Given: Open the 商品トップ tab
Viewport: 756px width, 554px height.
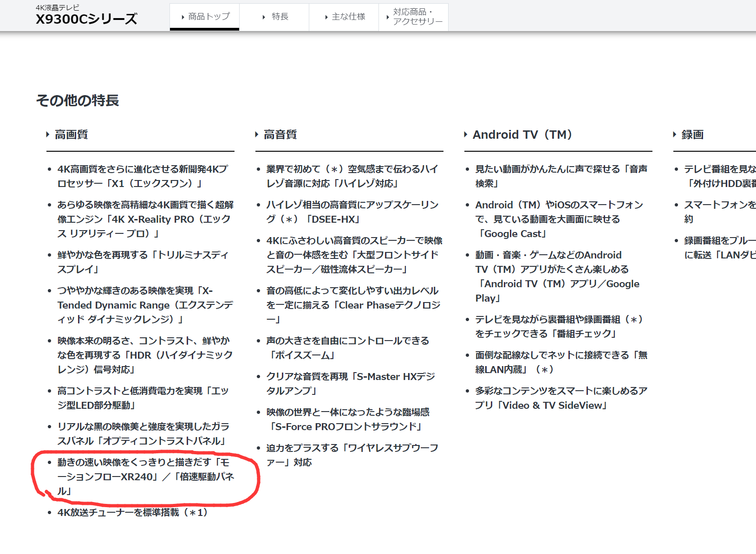Looking at the screenshot, I should coord(205,17).
